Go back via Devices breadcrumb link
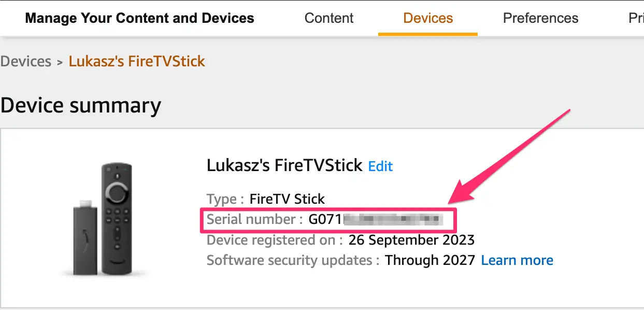Screen dimensions: 644x310 (26, 61)
